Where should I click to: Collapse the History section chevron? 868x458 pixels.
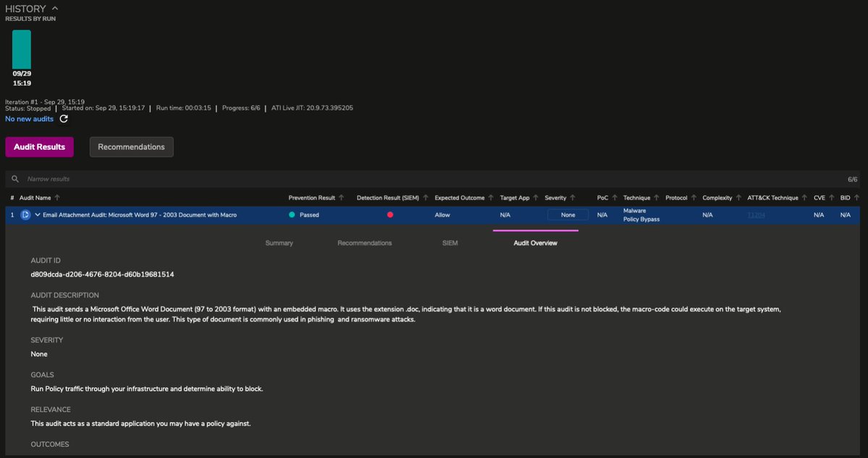(56, 8)
